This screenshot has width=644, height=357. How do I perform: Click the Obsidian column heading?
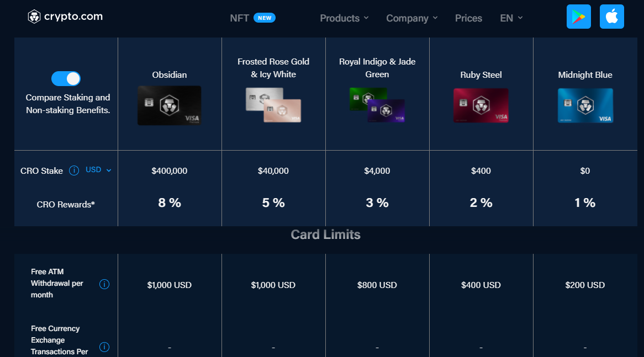click(170, 74)
